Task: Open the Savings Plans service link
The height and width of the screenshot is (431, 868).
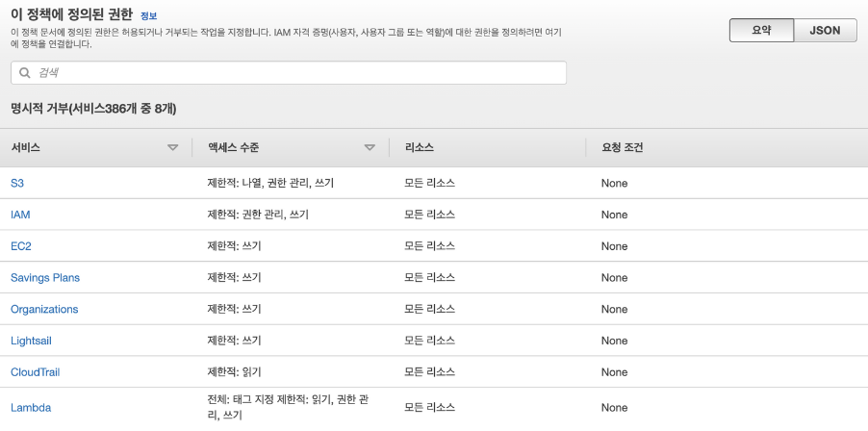Action: click(x=45, y=278)
